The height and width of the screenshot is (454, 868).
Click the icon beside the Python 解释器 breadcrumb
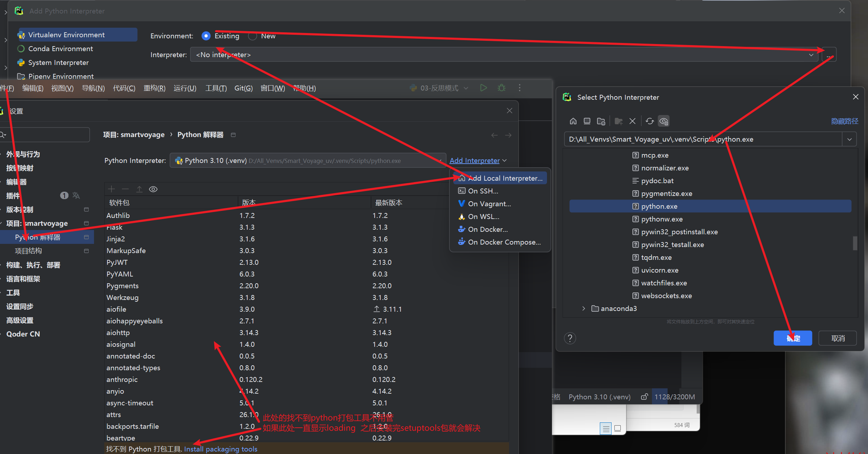point(233,135)
